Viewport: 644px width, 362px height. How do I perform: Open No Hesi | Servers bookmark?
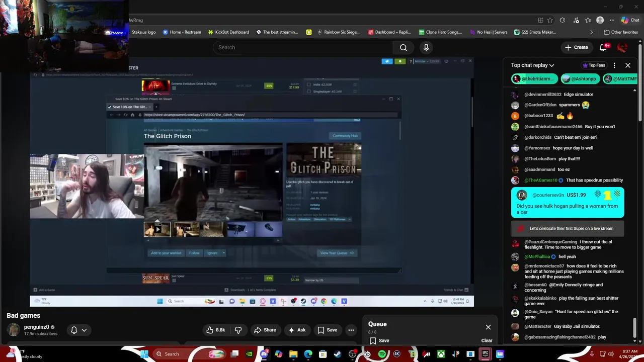[x=489, y=32]
